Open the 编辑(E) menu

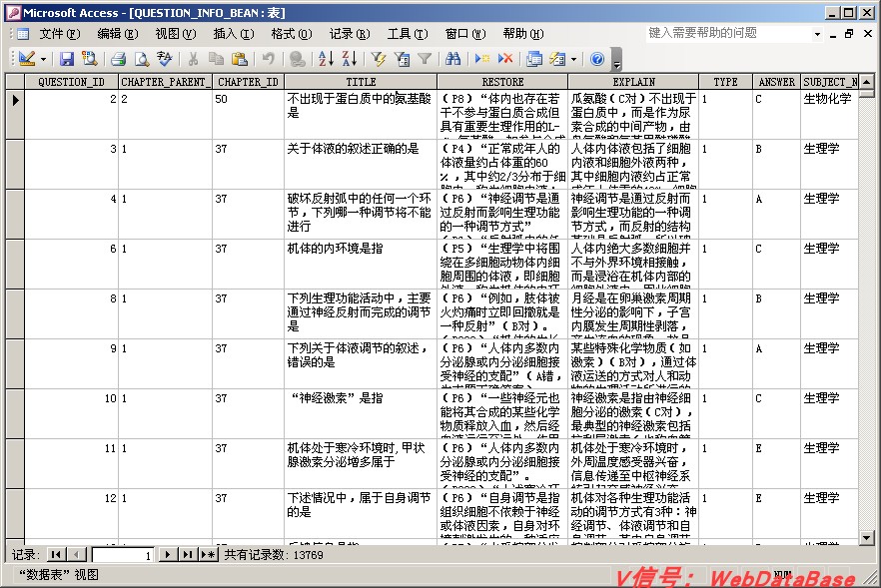(118, 34)
